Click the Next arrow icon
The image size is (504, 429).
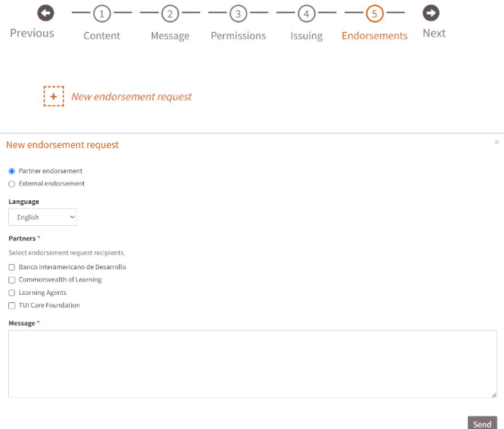pyautogui.click(x=431, y=13)
